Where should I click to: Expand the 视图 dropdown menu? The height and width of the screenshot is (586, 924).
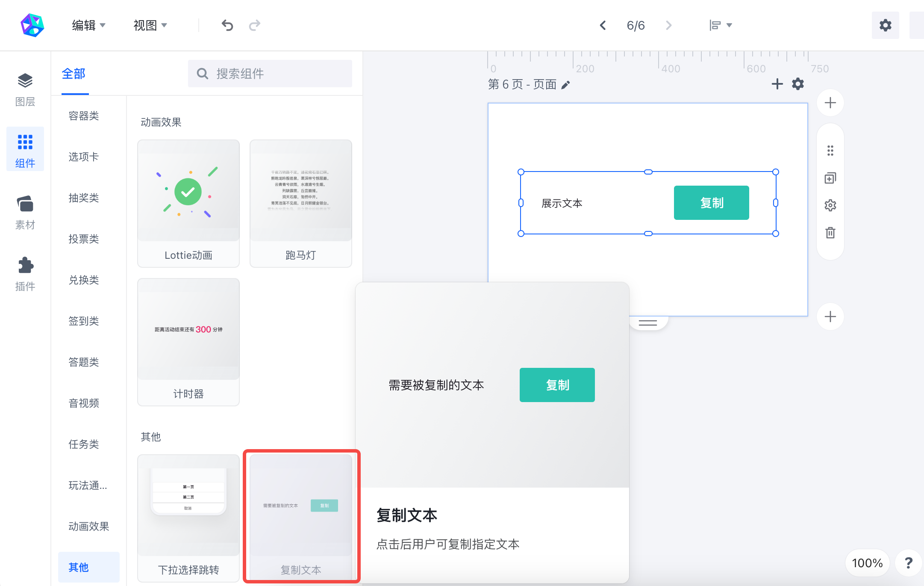150,25
